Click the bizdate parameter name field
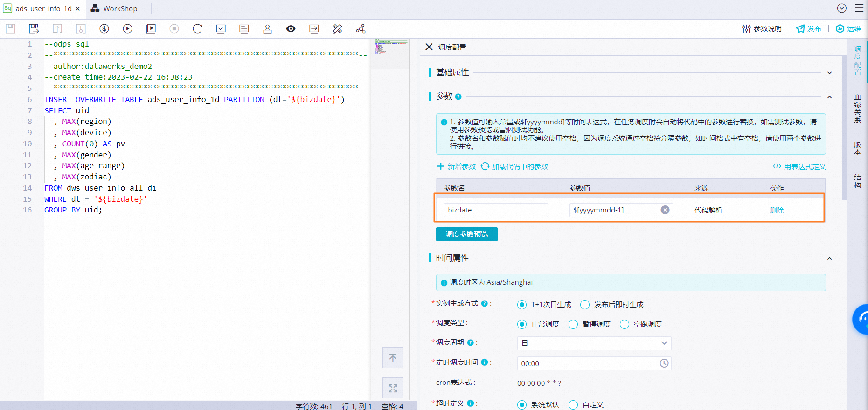Screen dimensions: 868x410 click(x=496, y=210)
